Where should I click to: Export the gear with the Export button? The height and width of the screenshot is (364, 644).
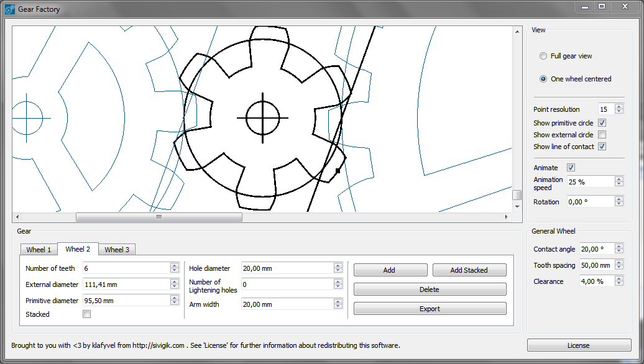coord(430,309)
